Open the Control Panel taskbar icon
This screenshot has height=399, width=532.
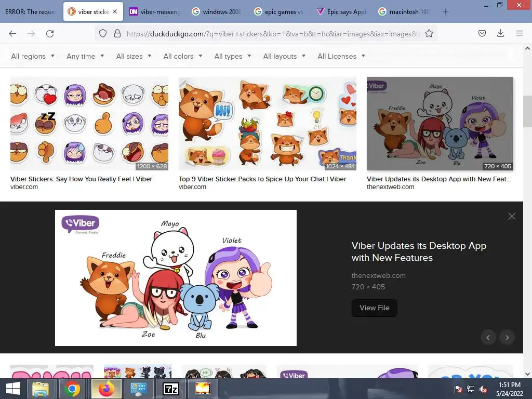[138, 389]
